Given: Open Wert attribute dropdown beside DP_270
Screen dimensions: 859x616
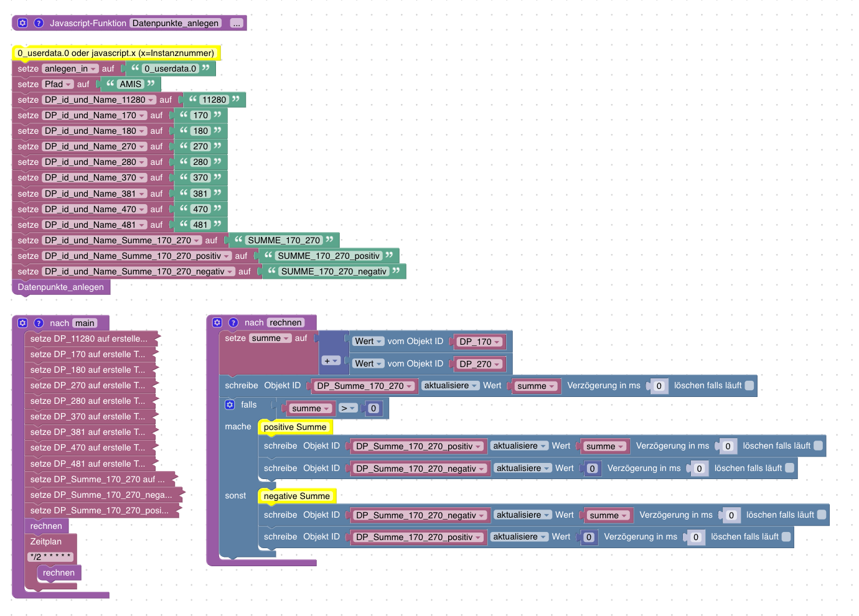Looking at the screenshot, I should click(368, 363).
